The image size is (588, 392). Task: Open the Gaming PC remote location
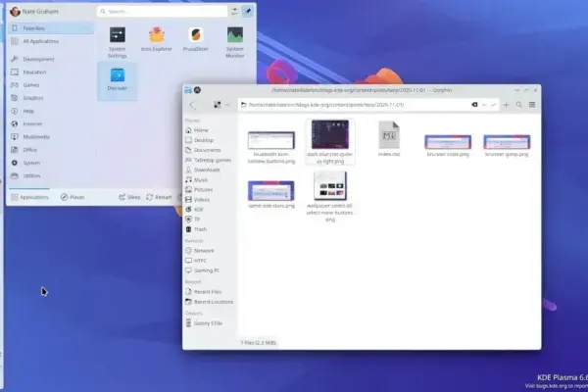pyautogui.click(x=210, y=270)
